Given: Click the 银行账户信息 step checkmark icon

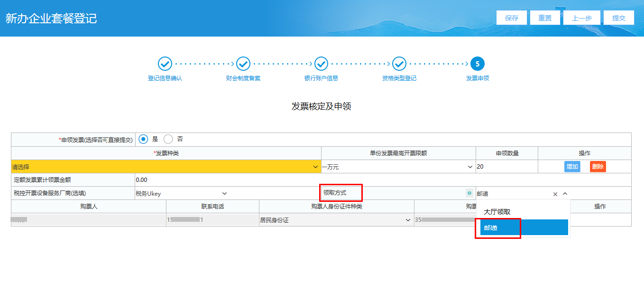Looking at the screenshot, I should coord(321,64).
